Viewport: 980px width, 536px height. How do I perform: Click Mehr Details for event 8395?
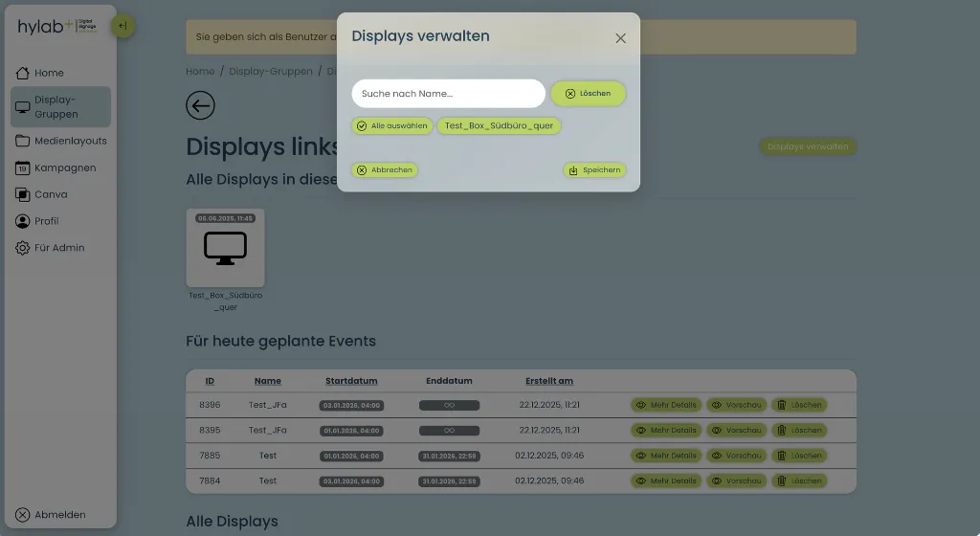pyautogui.click(x=666, y=431)
